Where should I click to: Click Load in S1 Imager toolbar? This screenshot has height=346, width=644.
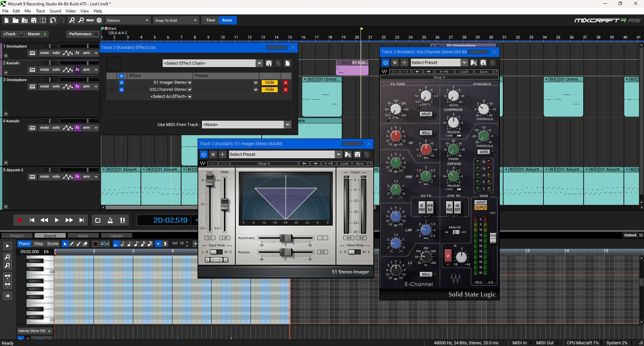(x=344, y=164)
